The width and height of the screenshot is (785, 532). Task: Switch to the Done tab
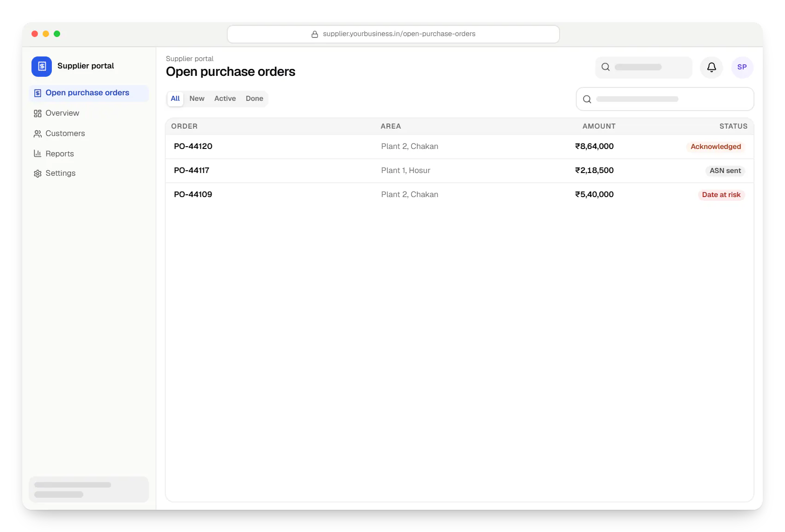[254, 99]
